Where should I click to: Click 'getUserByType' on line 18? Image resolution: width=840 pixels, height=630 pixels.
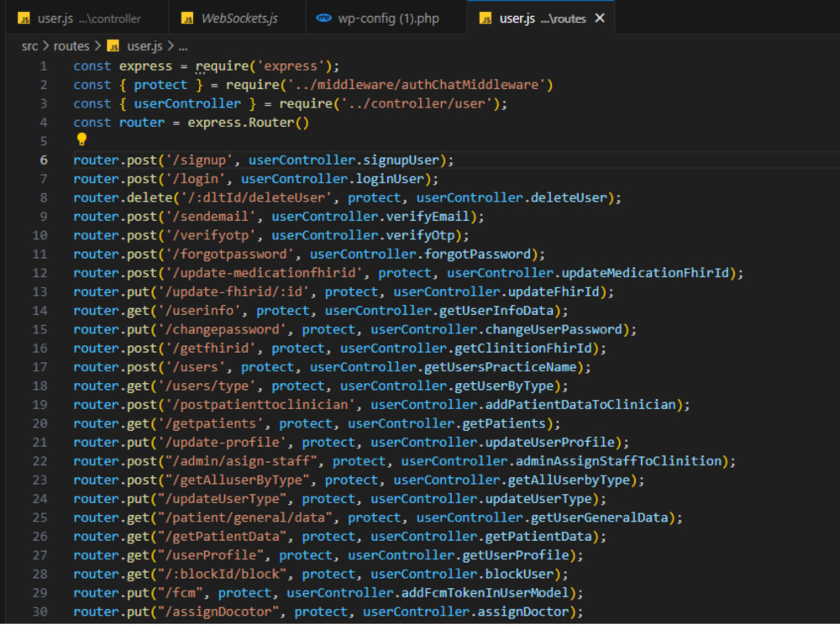point(504,386)
